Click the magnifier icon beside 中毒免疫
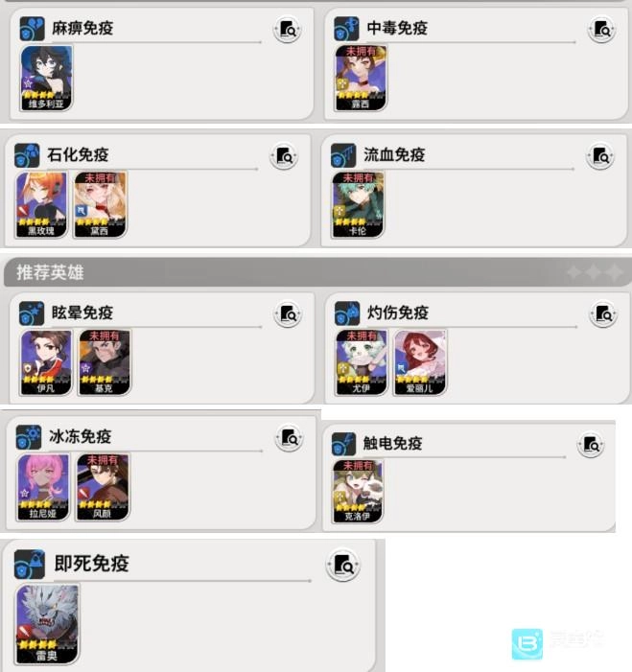This screenshot has height=672, width=632. [x=601, y=30]
